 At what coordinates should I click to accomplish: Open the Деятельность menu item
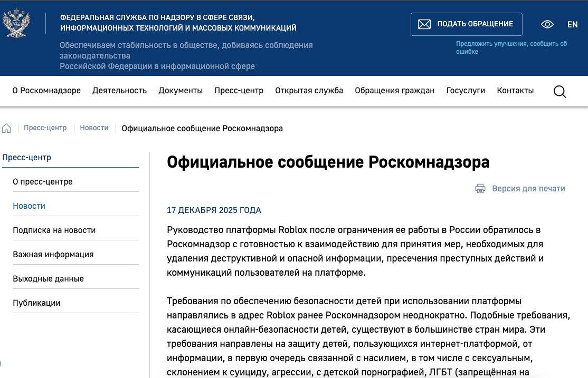click(x=119, y=91)
